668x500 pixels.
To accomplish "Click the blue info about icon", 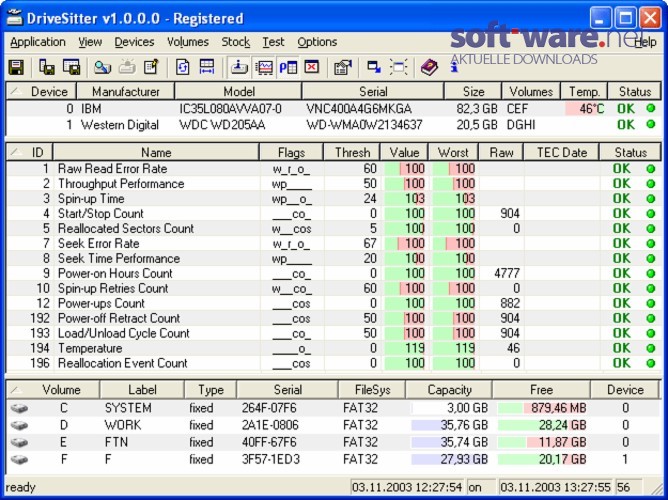I will [x=454, y=66].
